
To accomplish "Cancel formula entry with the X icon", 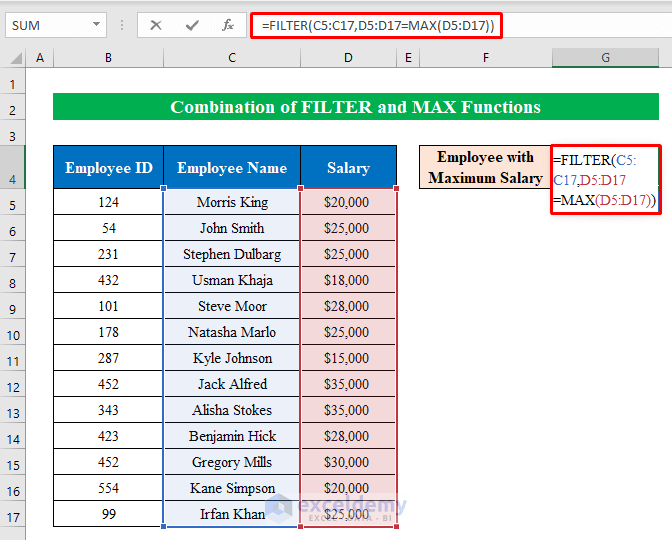I will [x=156, y=25].
